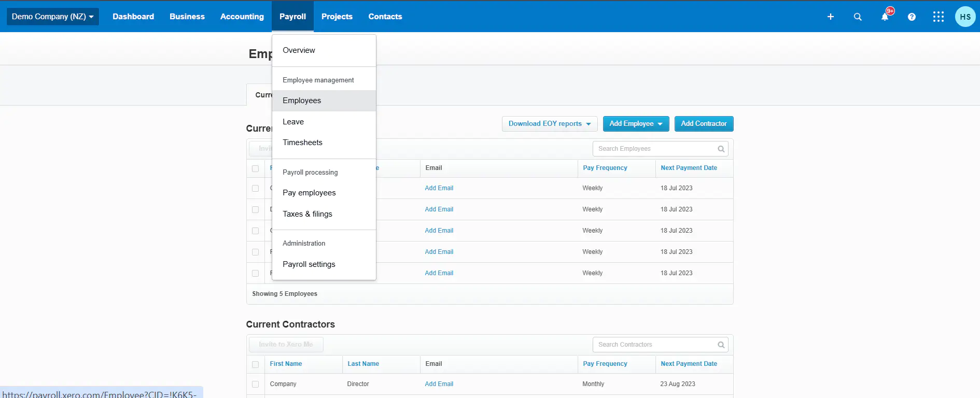Tick the first employee row checkbox
980x398 pixels.
pos(255,188)
